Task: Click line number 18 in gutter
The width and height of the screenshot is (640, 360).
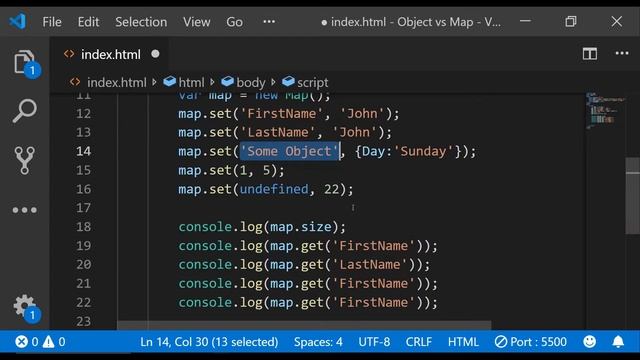Action: (83, 227)
